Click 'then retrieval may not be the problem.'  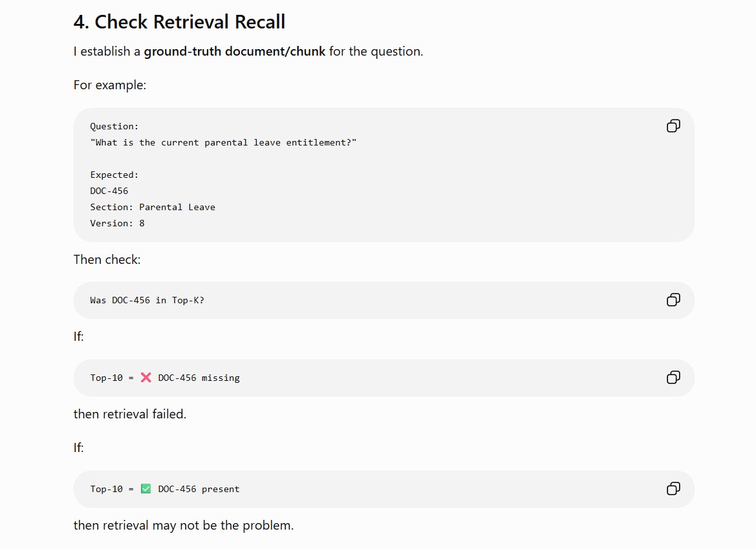pos(183,525)
